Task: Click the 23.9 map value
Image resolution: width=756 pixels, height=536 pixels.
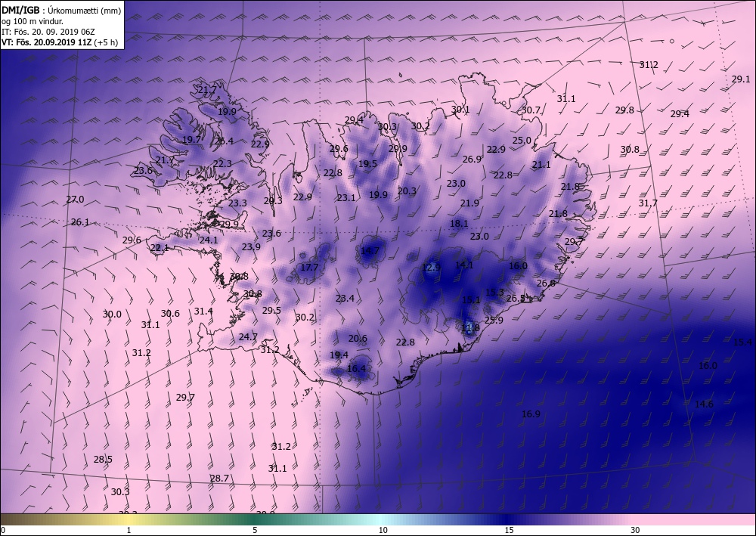Action: coord(251,247)
